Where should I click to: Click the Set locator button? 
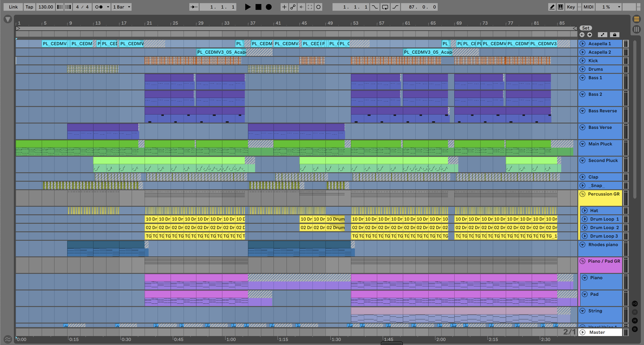coord(586,28)
